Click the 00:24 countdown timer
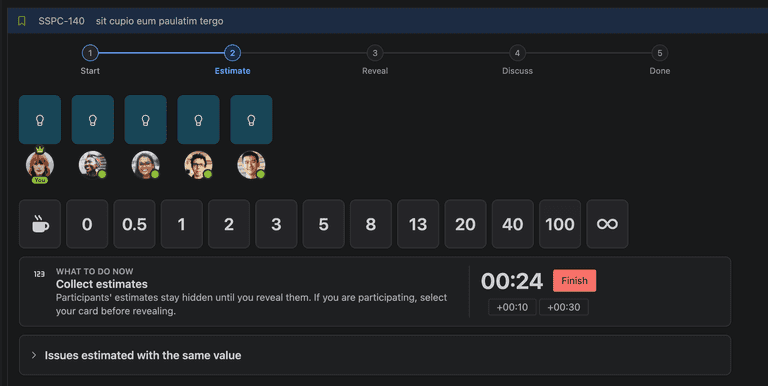768x386 pixels. [512, 281]
